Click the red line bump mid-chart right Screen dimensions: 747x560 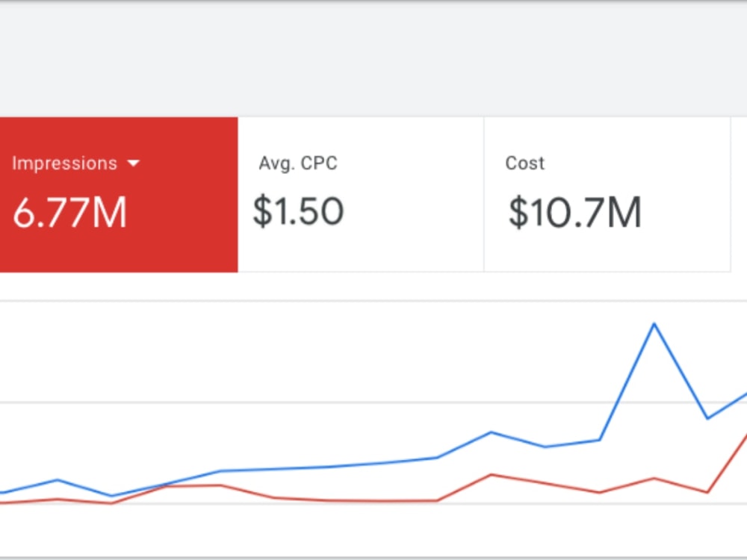pyautogui.click(x=492, y=475)
